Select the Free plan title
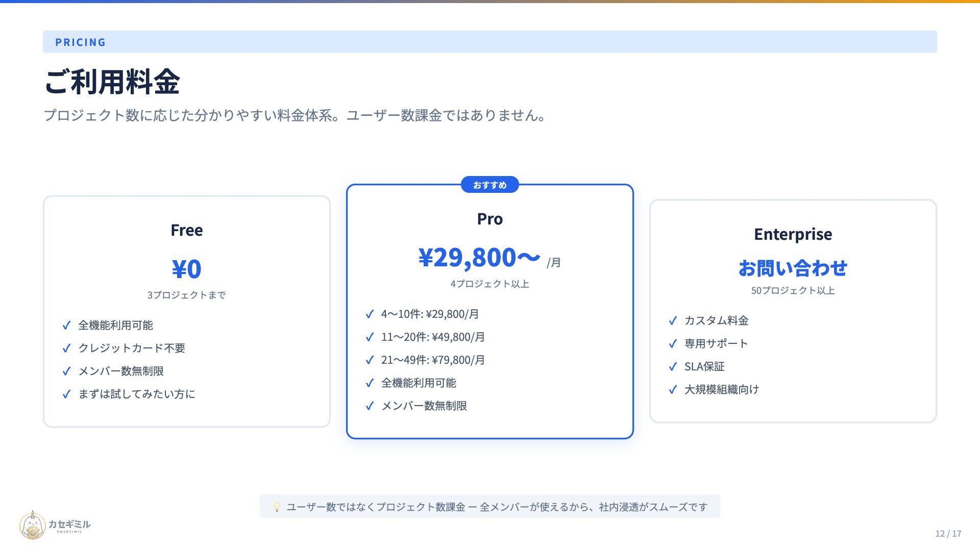 [186, 230]
